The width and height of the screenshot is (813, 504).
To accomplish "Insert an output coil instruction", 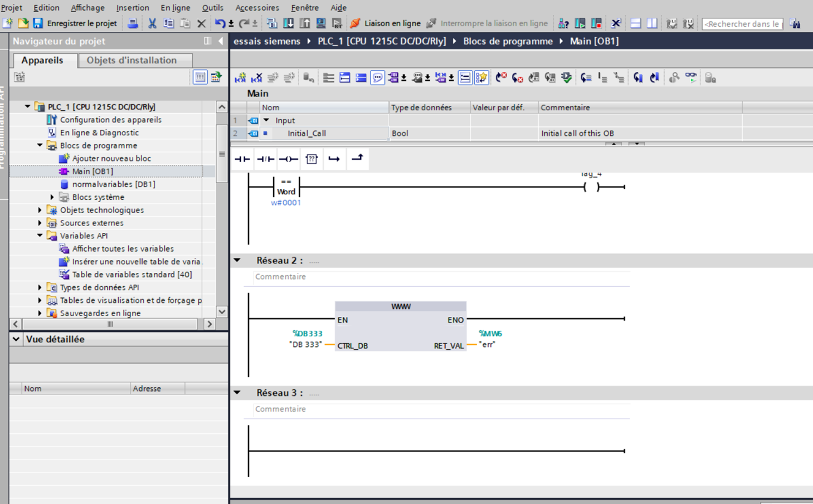I will click(288, 159).
